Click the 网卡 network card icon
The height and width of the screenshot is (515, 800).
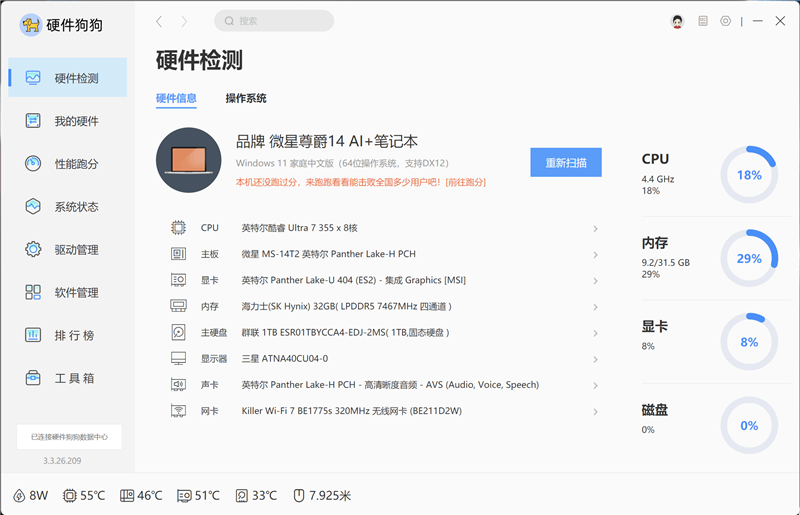[x=178, y=411]
